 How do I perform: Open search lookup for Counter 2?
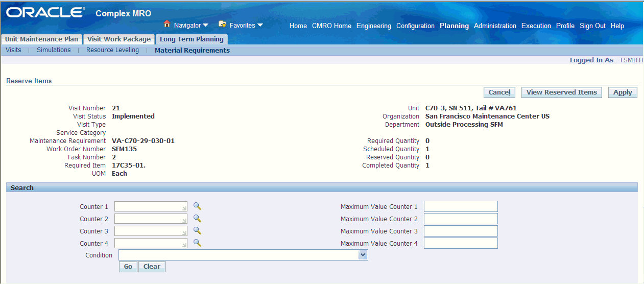pos(197,219)
